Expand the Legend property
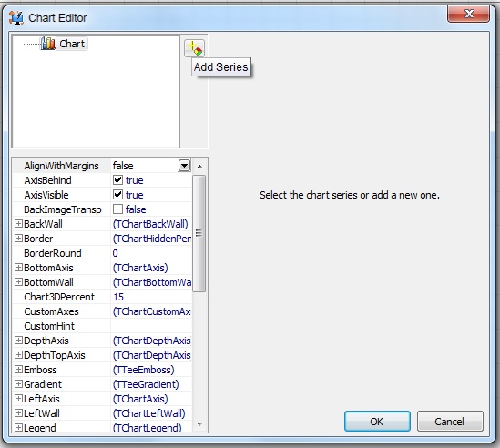The height and width of the screenshot is (448, 500). [18, 428]
